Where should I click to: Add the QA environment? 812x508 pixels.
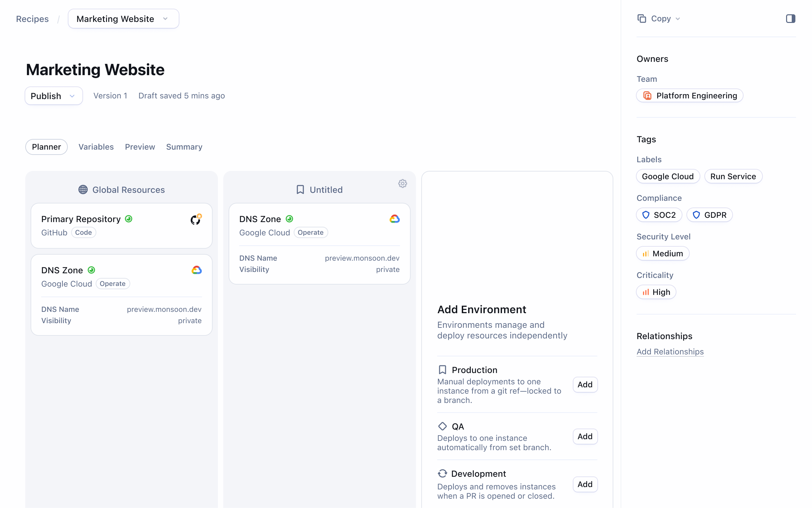point(584,436)
